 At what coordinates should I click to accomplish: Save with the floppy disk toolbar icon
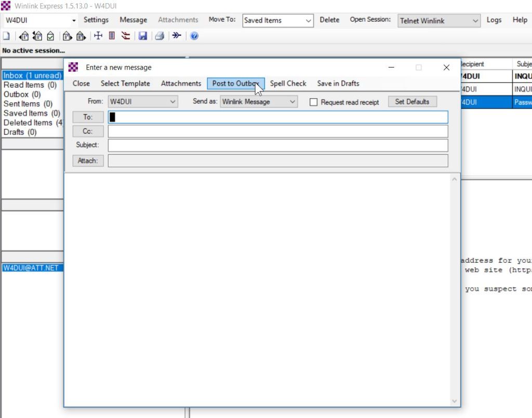143,35
